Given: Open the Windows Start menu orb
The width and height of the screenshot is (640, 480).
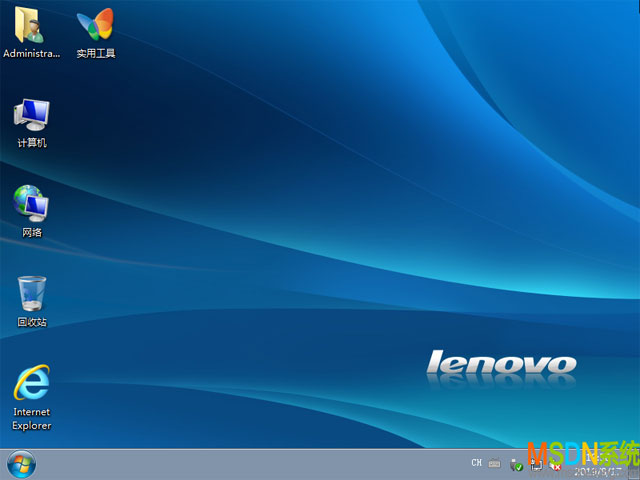Looking at the screenshot, I should (21, 464).
